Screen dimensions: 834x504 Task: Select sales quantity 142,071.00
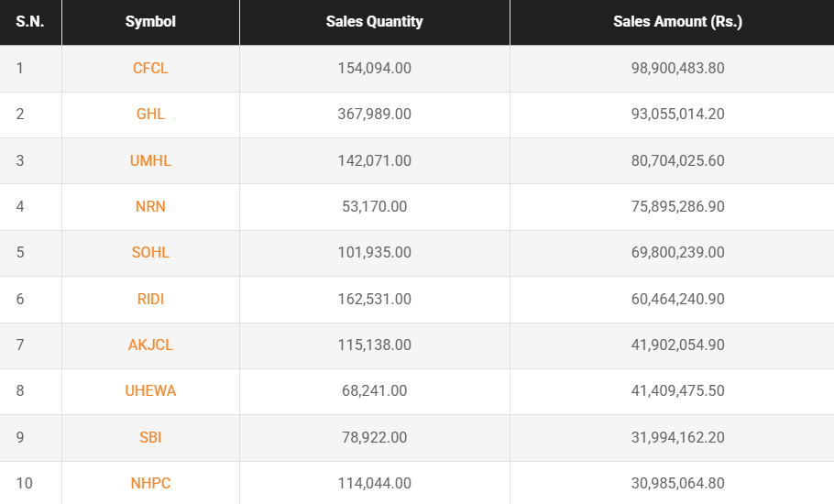(375, 160)
